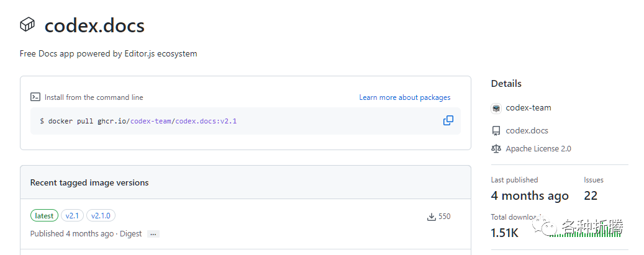Copy the docker pull command
Screen dimensions: 644x255
[448, 121]
